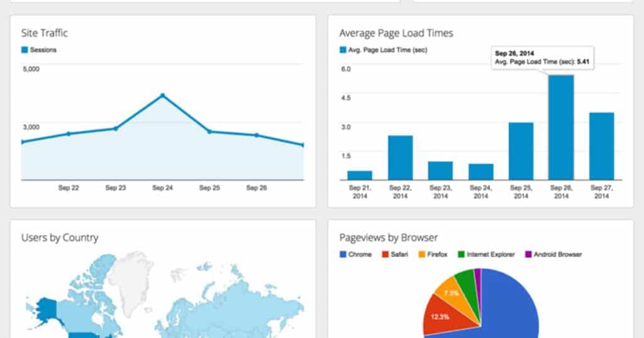Viewport: 644px width, 338px height.
Task: Click the 5,000 axis label
Action: [x=31, y=69]
